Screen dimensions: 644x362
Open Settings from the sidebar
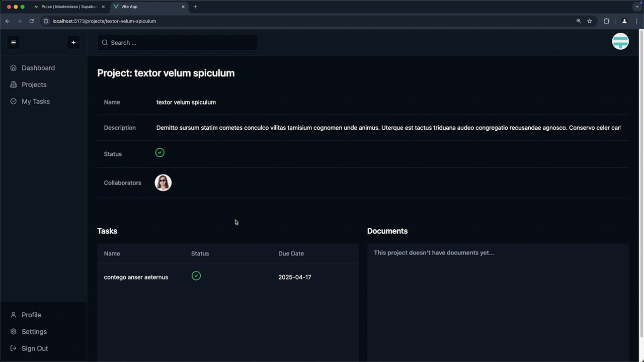click(34, 332)
